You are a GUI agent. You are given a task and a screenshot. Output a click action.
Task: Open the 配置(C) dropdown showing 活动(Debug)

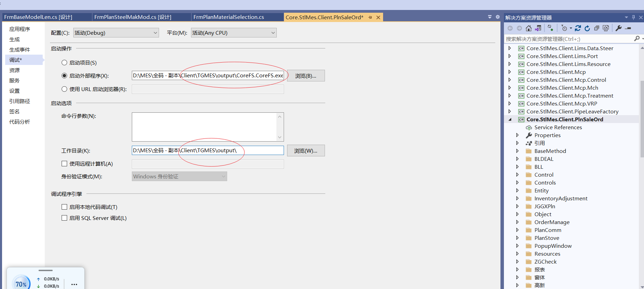pos(116,33)
